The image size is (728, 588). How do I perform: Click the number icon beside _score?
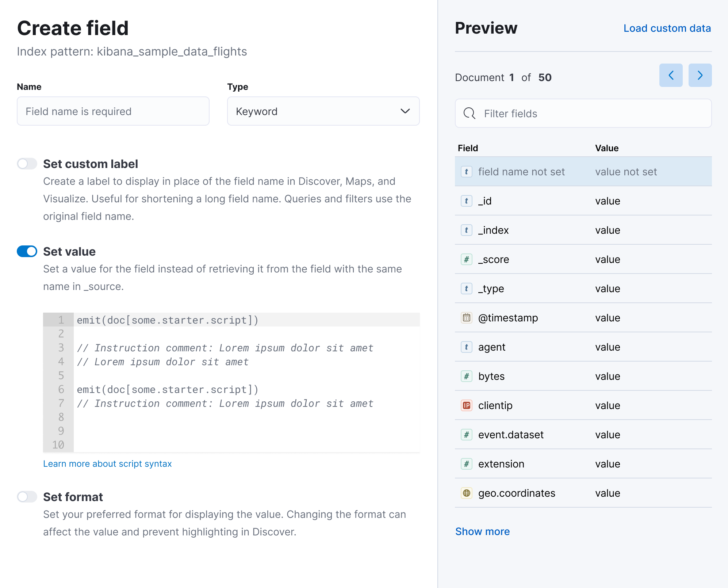point(467,259)
